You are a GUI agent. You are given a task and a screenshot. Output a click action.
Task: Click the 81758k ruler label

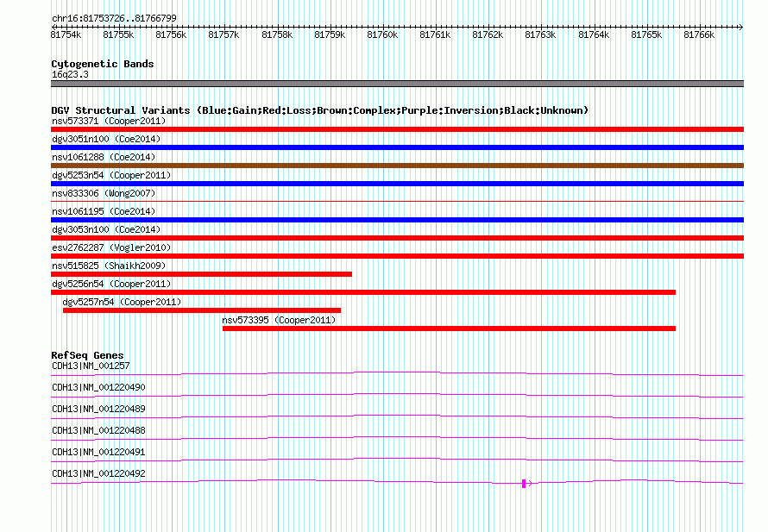[277, 34]
